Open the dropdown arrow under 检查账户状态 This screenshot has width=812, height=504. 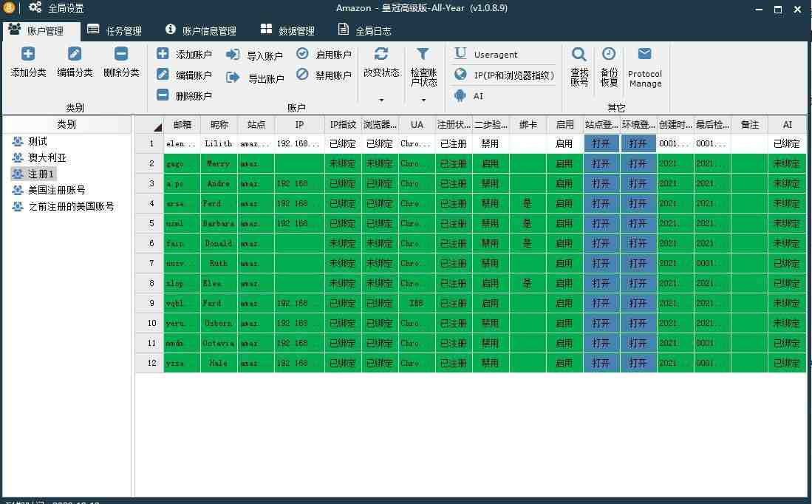tap(423, 100)
